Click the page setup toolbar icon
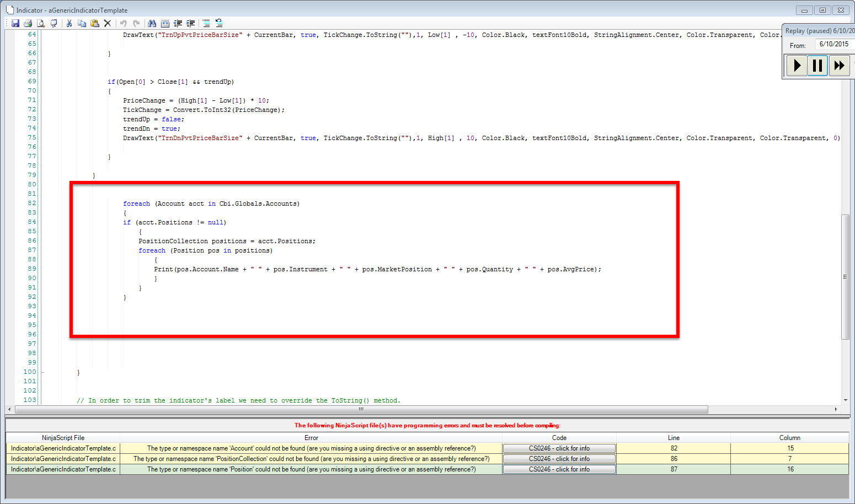This screenshot has width=855, height=504. pyautogui.click(x=54, y=23)
